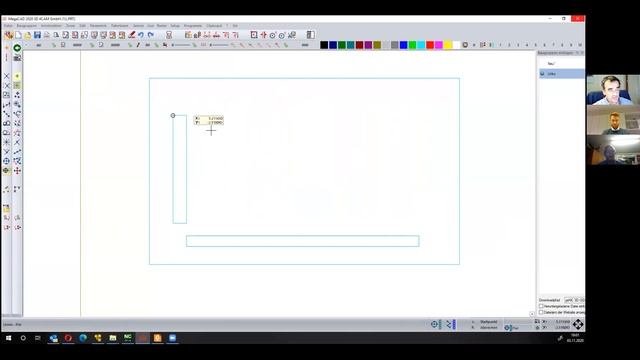Open the Datei menu
This screenshot has height=360, width=640.
click(8, 26)
